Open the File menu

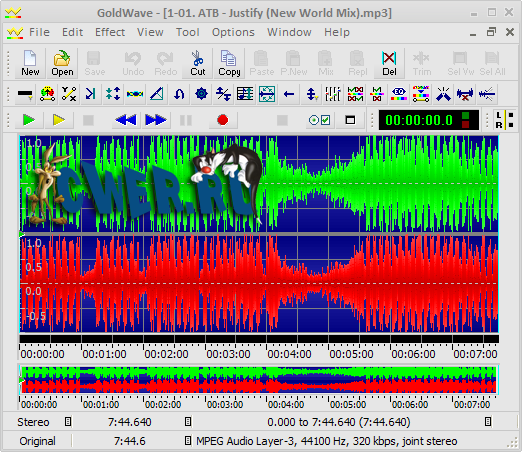click(39, 32)
